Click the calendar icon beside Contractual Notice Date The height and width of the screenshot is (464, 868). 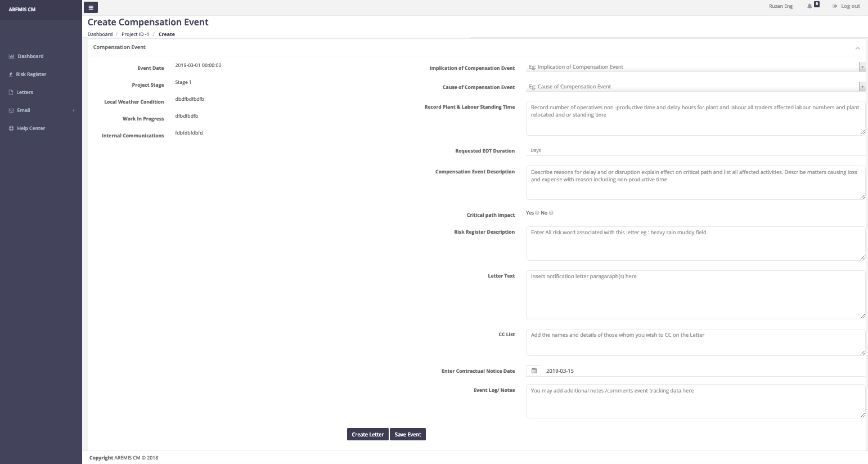(x=534, y=371)
